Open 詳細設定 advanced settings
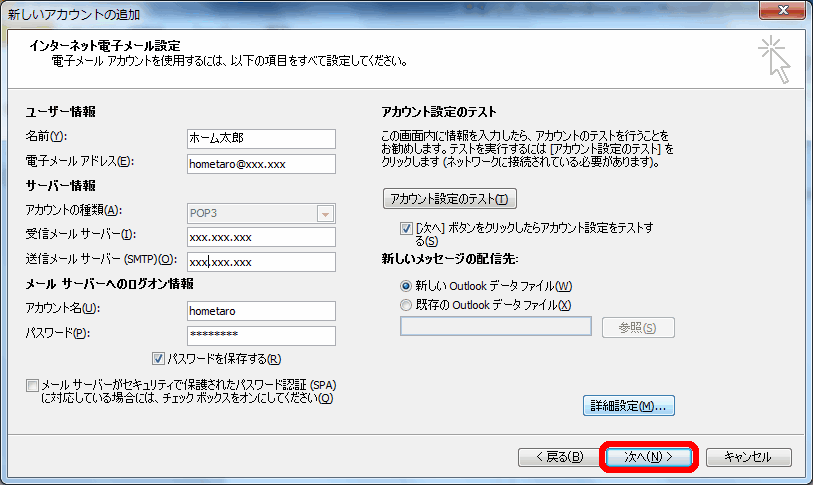813x485 pixels. point(628,406)
